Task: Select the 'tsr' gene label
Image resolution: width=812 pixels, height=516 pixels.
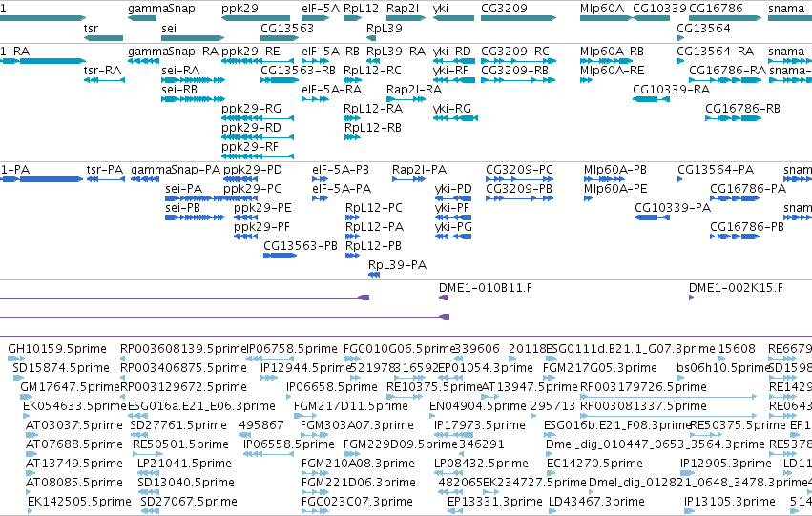Action: pyautogui.click(x=91, y=28)
